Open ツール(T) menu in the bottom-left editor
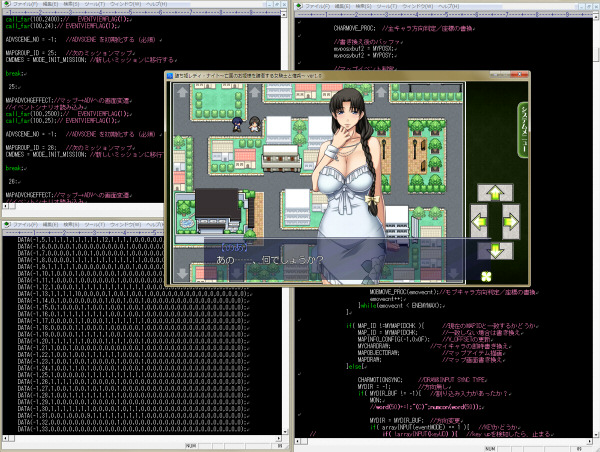 pos(94,225)
